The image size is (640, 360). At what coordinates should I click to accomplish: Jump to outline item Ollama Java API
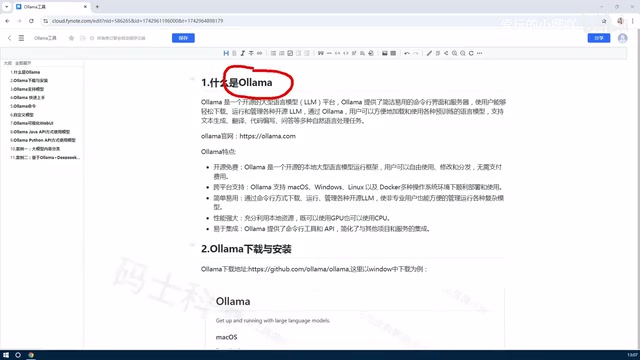click(x=40, y=132)
